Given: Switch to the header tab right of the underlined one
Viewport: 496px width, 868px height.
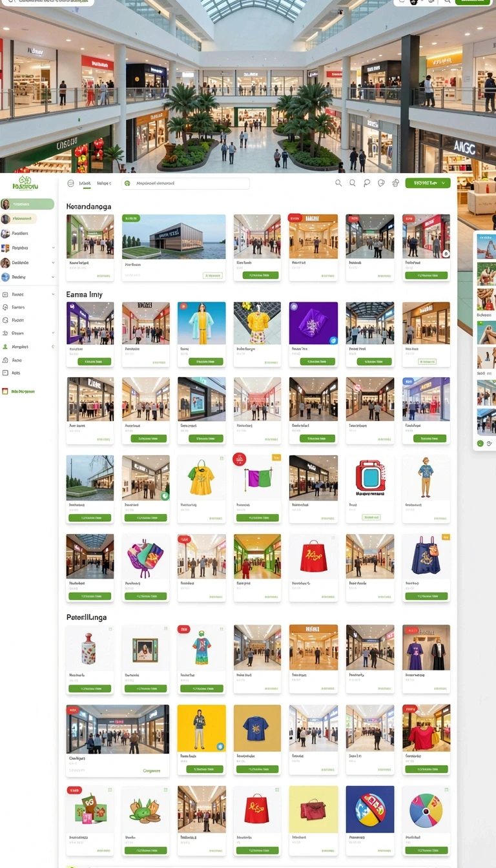Looking at the screenshot, I should pyautogui.click(x=104, y=183).
